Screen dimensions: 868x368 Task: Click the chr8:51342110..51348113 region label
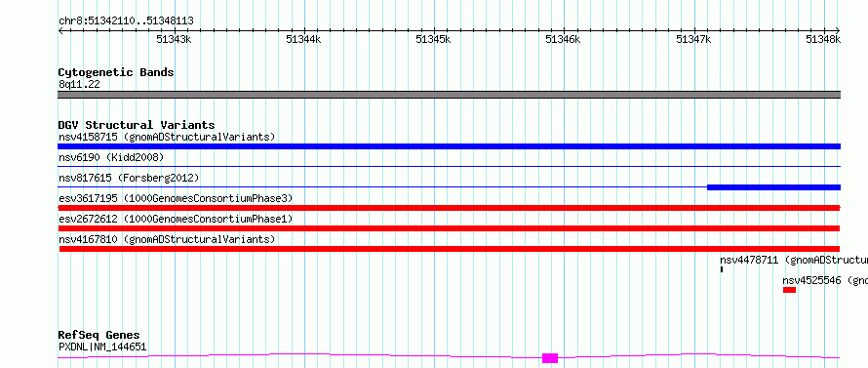(126, 21)
